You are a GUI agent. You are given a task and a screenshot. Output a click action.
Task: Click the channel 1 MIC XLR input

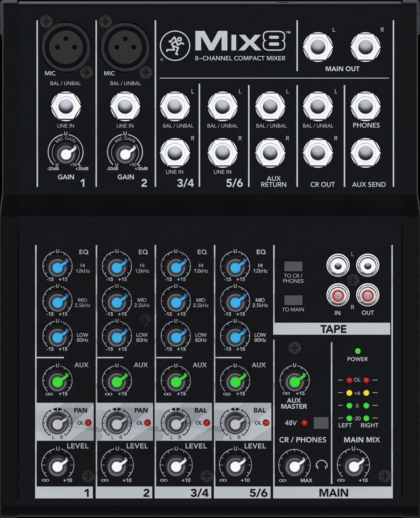[x=66, y=47]
